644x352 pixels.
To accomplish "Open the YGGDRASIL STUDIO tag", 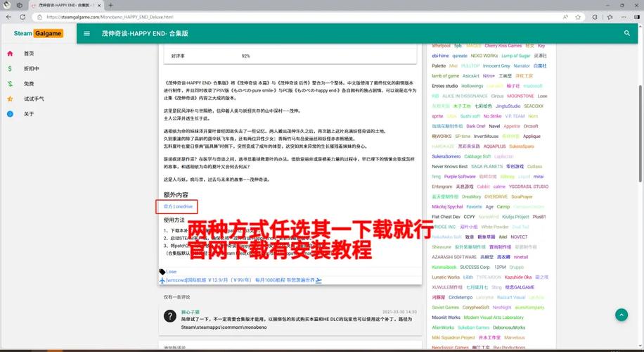I will click(529, 187).
